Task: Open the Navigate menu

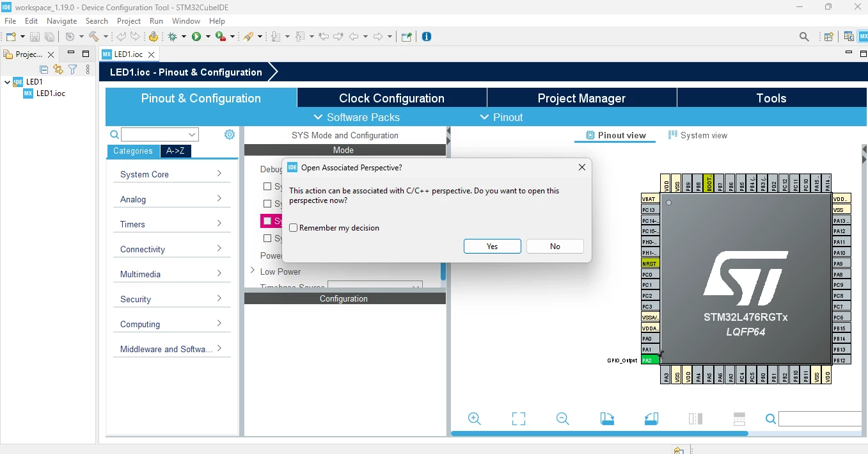Action: tap(61, 21)
